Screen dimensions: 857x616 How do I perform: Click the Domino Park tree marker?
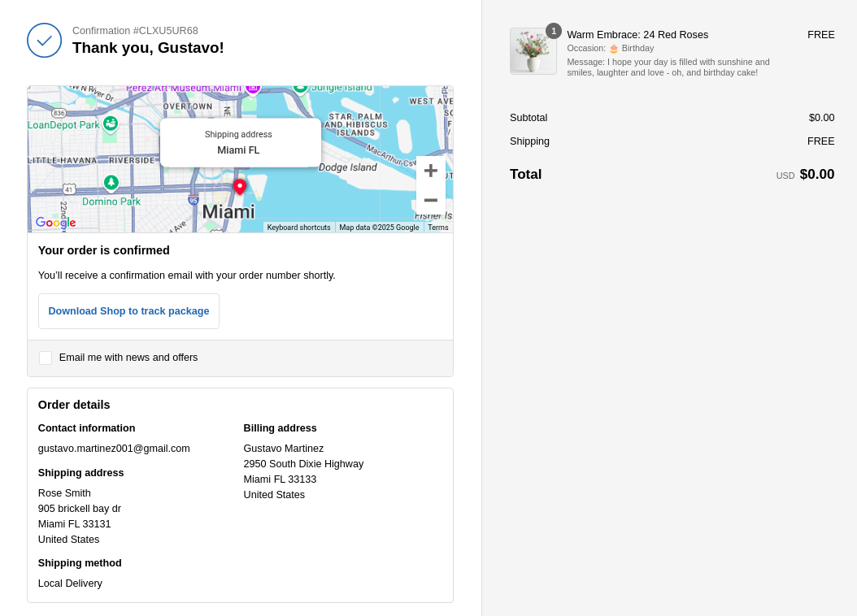point(111,182)
